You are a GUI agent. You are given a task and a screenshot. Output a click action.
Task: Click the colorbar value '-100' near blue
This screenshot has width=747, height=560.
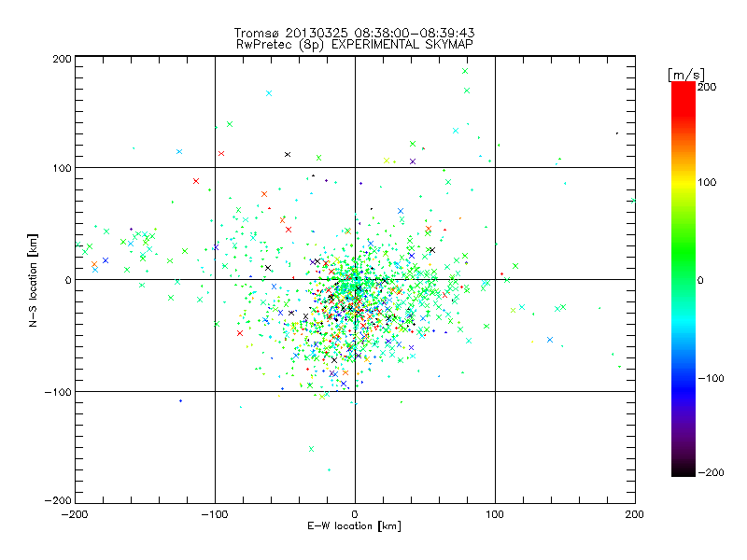(x=711, y=379)
